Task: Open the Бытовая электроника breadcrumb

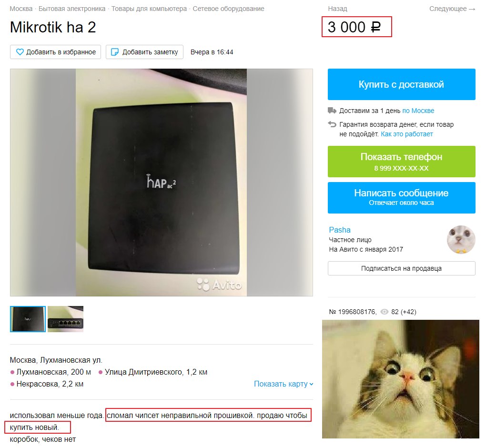Action: click(72, 9)
